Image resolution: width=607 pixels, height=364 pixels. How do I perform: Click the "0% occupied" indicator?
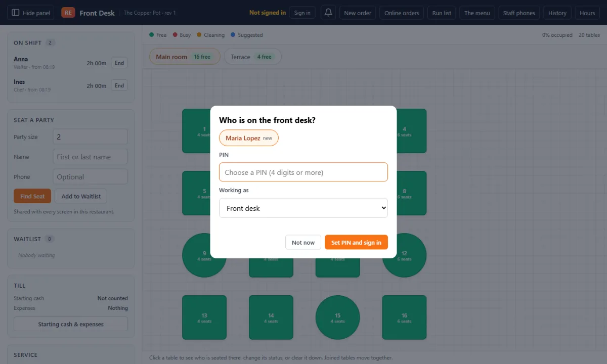(x=557, y=35)
